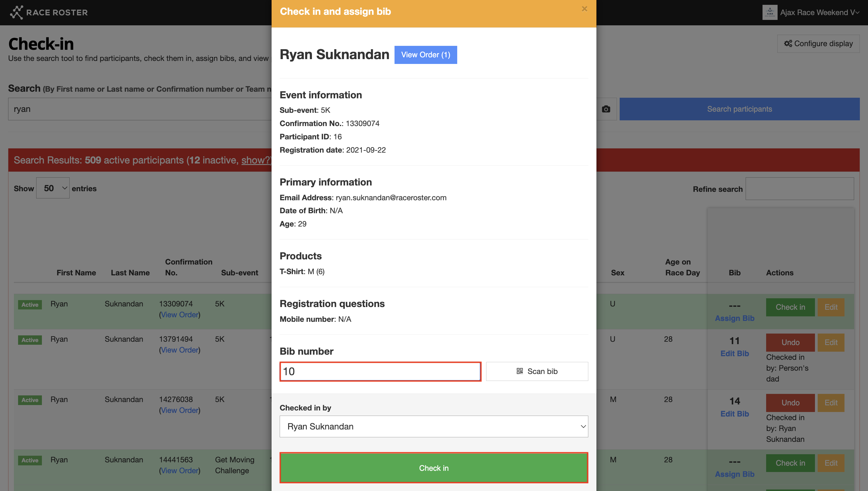Close the check-in modal with X
The image size is (868, 491).
585,9
